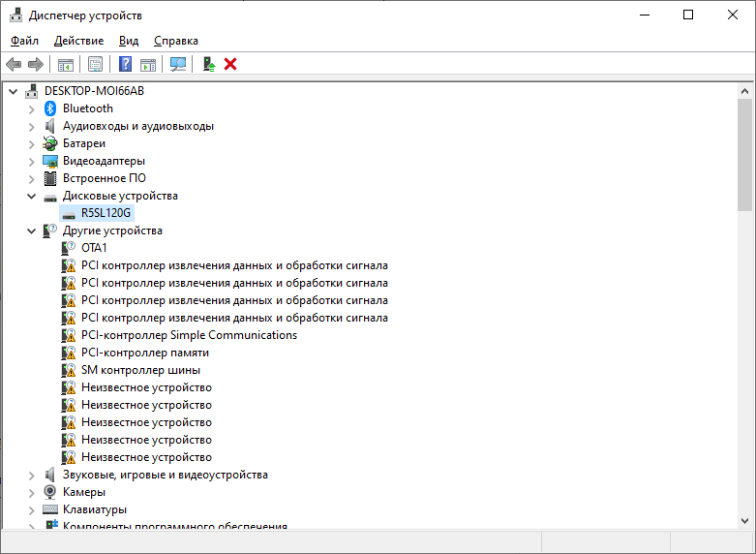Expand the Камеры category
Viewport: 756px width, 554px height.
32,493
